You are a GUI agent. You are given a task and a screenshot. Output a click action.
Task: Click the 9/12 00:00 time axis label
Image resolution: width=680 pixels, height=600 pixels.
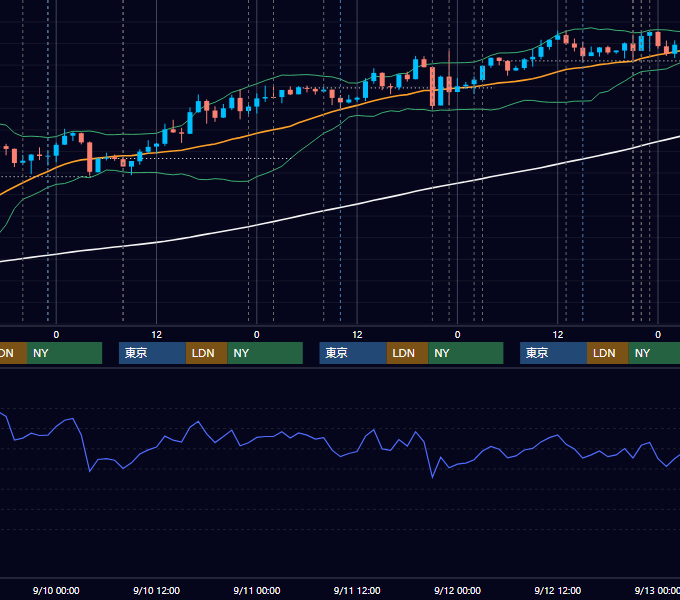coord(458,590)
